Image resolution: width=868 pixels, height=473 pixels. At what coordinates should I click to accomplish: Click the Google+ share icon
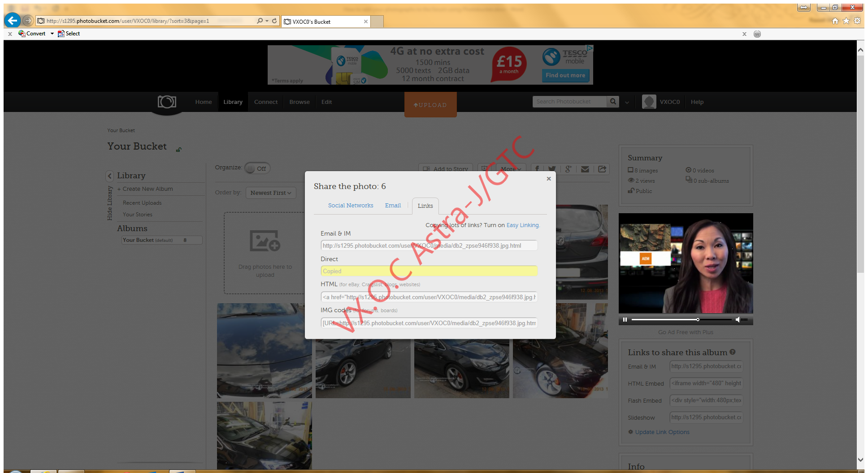click(568, 169)
